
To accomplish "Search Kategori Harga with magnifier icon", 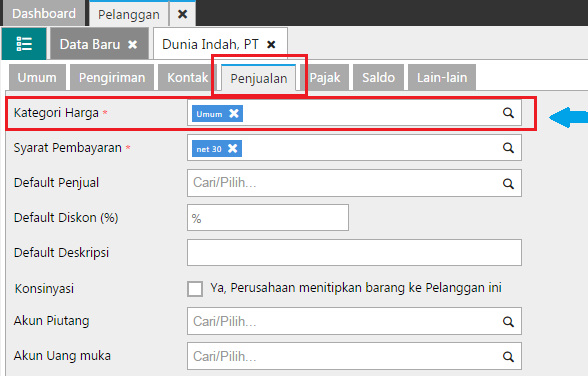I will pyautogui.click(x=508, y=113).
